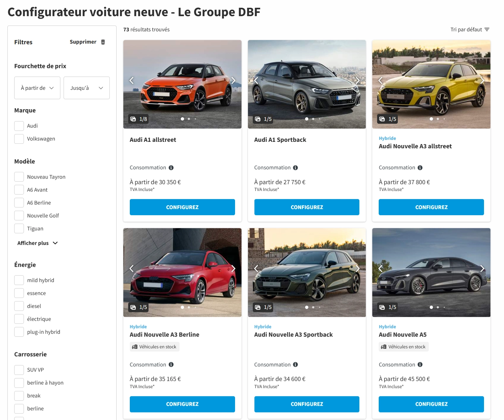Open consumption info for Nouvelle A3 Berline
The image size is (504, 420).
click(x=171, y=364)
